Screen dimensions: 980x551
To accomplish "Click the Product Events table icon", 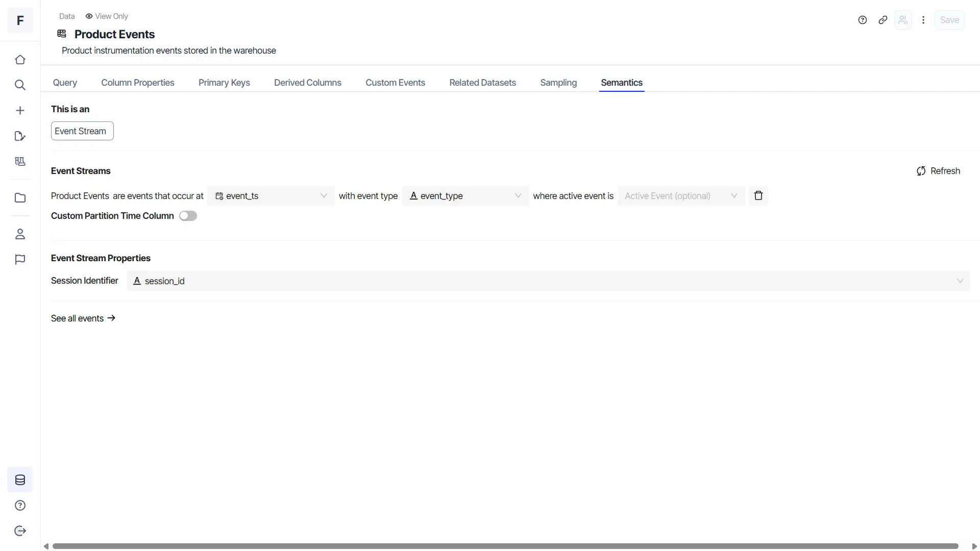I will pyautogui.click(x=62, y=34).
